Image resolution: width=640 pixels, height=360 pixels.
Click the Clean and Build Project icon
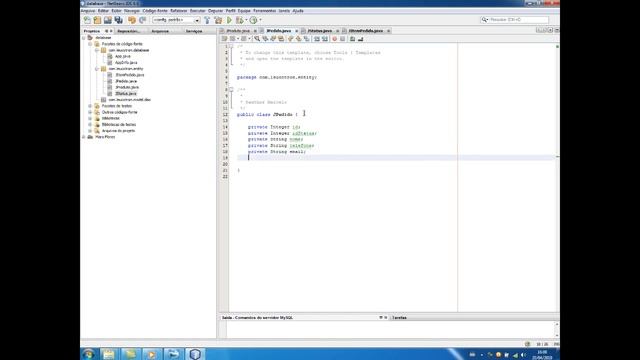pyautogui.click(x=218, y=20)
